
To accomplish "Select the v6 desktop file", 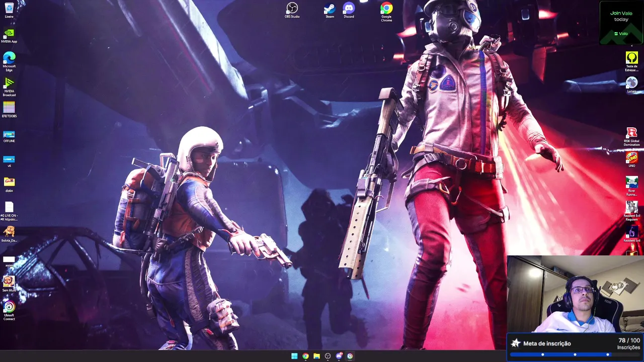I will pos(9,161).
